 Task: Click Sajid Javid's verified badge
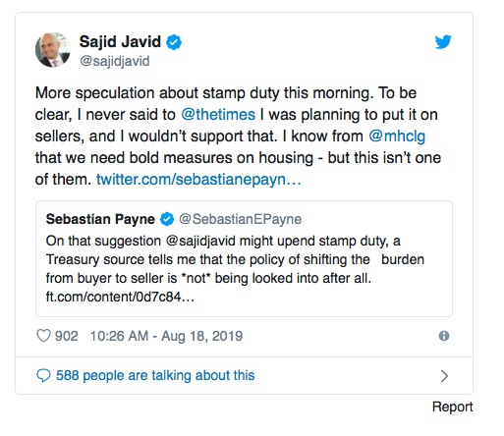click(174, 42)
